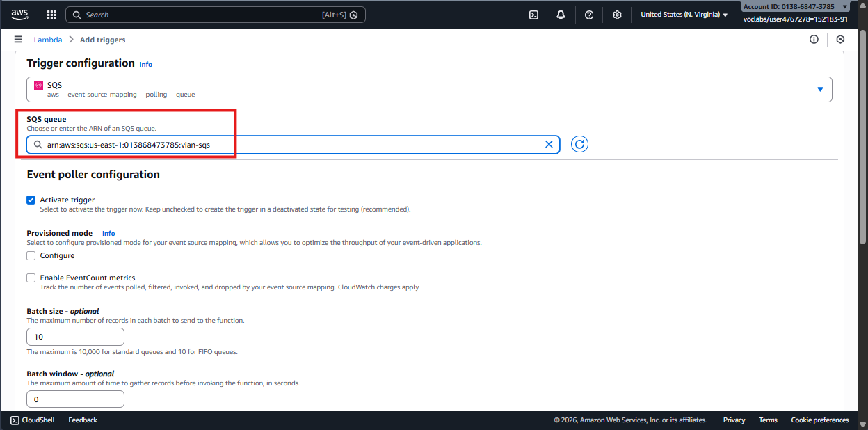This screenshot has height=430, width=868.
Task: Open Cookie preferences in the footer
Action: tap(819, 420)
